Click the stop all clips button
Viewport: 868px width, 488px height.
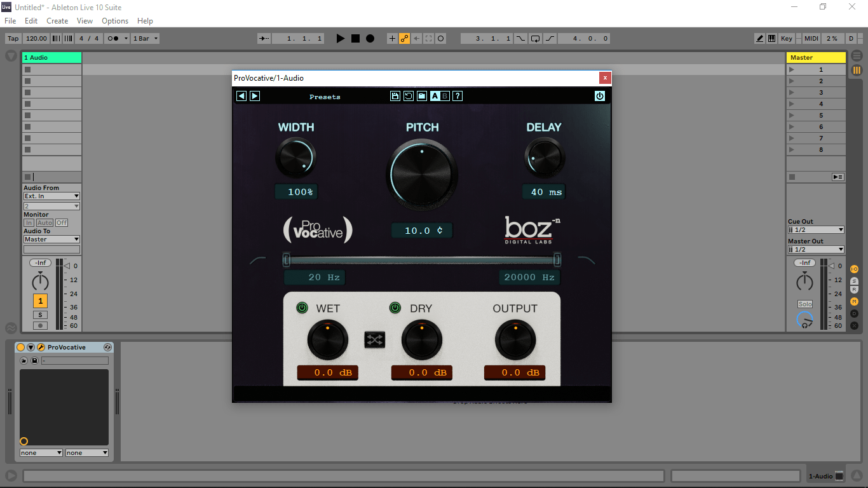coord(792,177)
